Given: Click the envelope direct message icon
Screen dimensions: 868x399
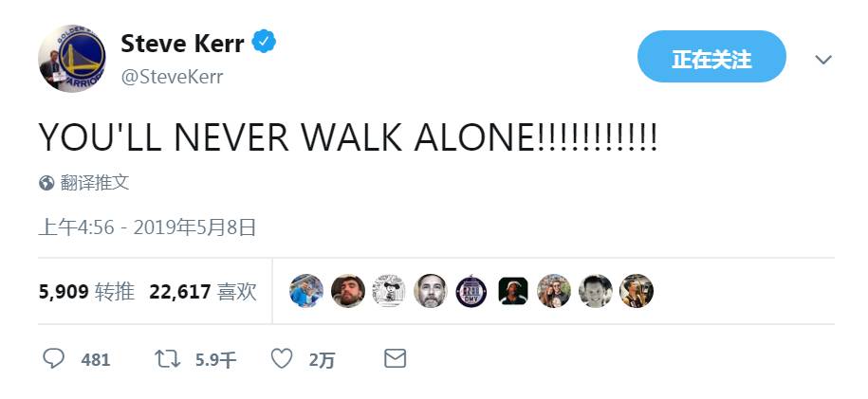Looking at the screenshot, I should coord(395,359).
